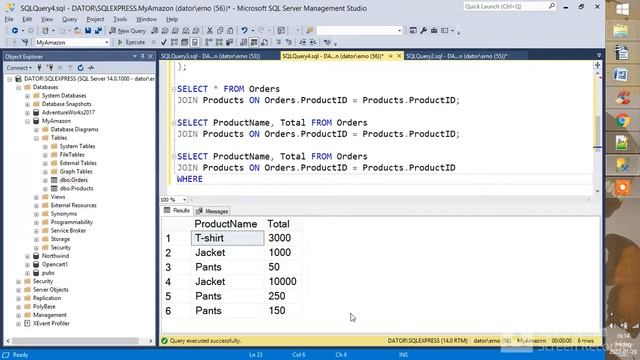This screenshot has width=640, height=360.
Task: Click the New Query toolbar button
Action: [127, 31]
